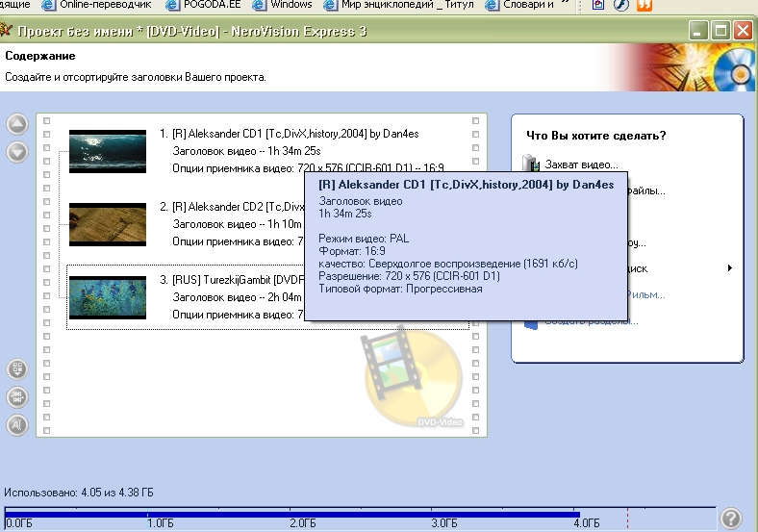Image resolution: width=758 pixels, height=532 pixels.
Task: Select the Aleksander CD2 video thumbnail
Action: (108, 224)
